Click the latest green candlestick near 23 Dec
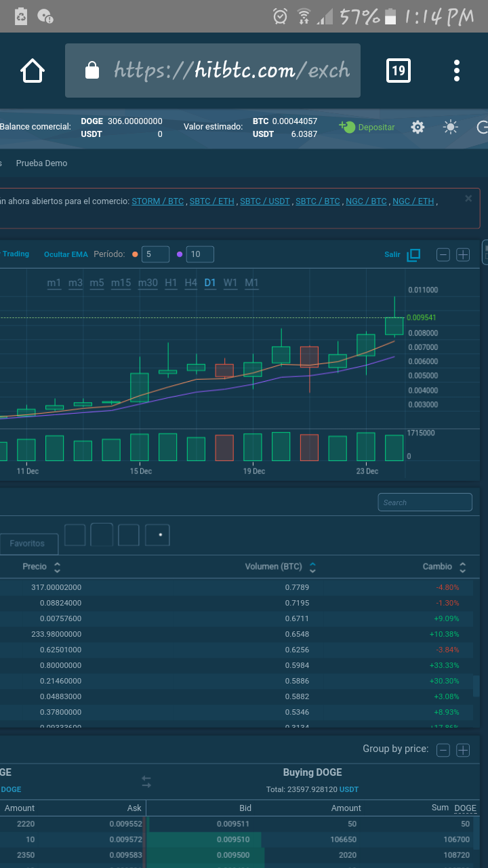The image size is (488, 868). point(394,326)
